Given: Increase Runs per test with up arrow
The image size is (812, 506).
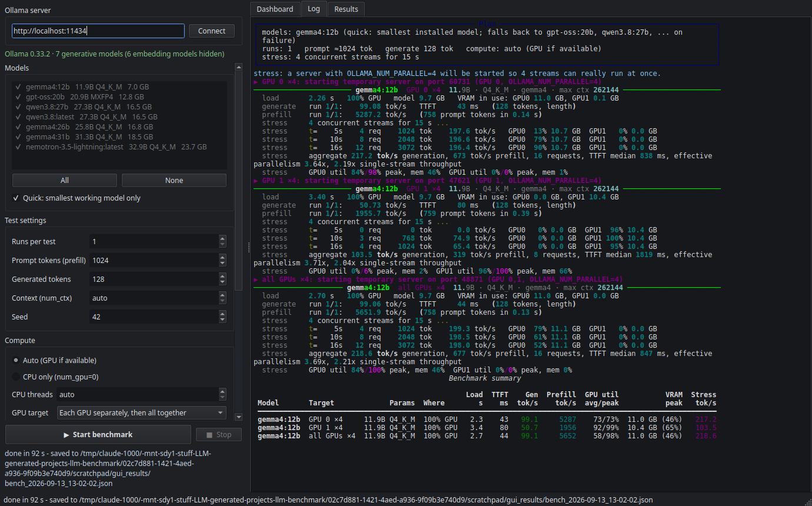Looking at the screenshot, I should (222, 238).
